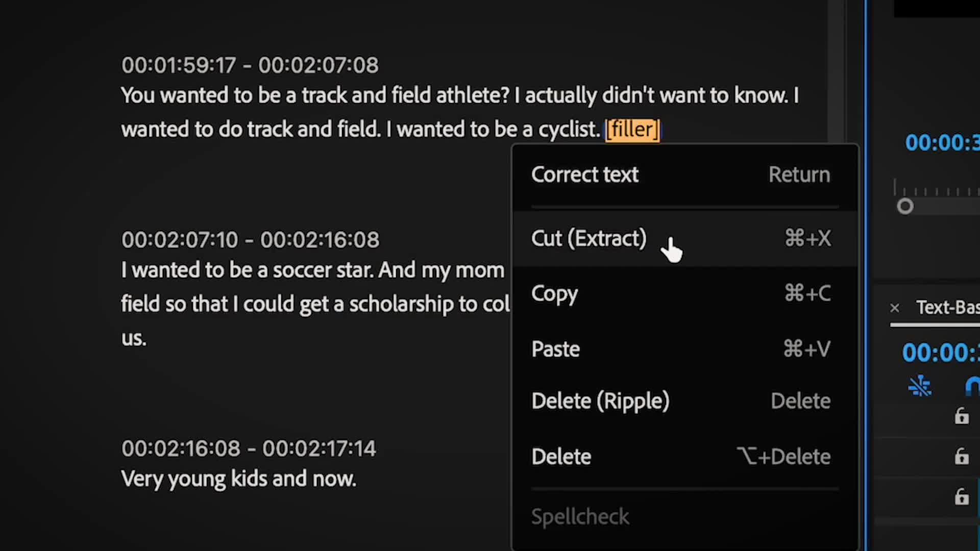Click the Spellcheck menu entry
The image size is (980, 551).
coord(580,517)
